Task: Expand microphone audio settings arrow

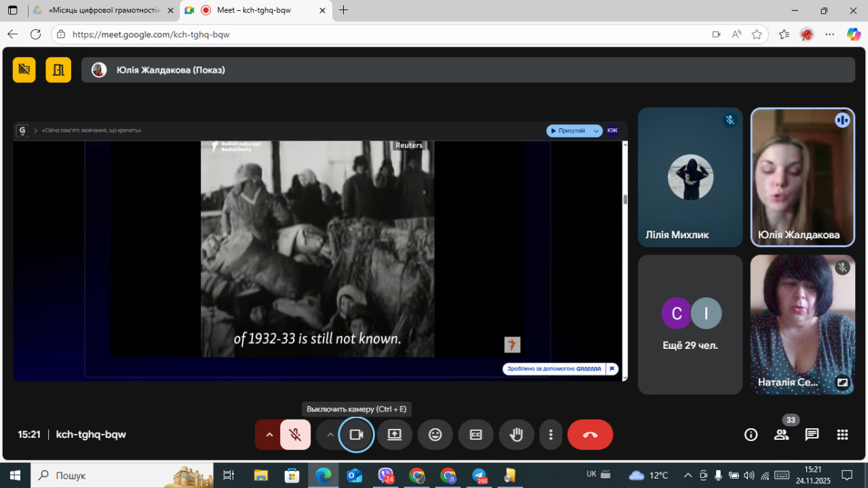Action: point(269,435)
